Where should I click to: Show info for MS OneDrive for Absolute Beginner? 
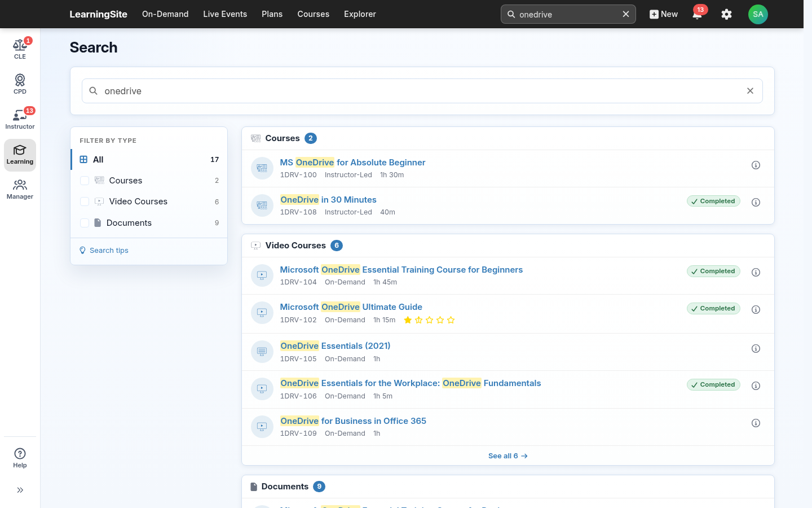[x=756, y=165]
